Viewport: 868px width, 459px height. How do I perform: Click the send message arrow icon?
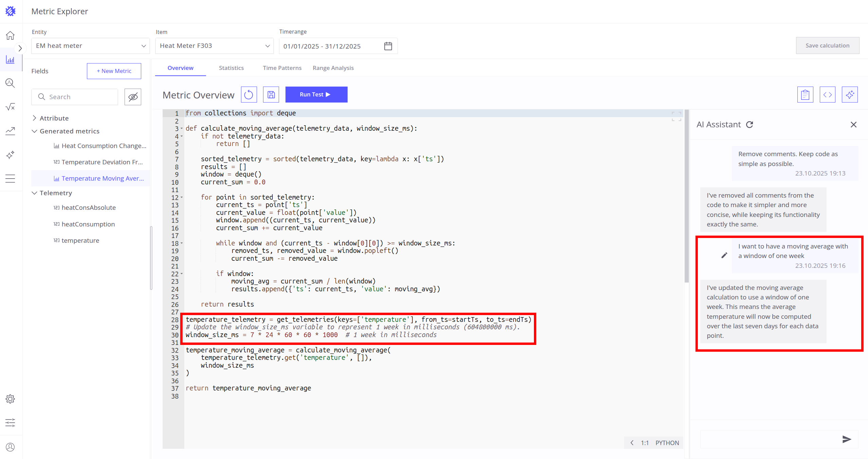[846, 439]
